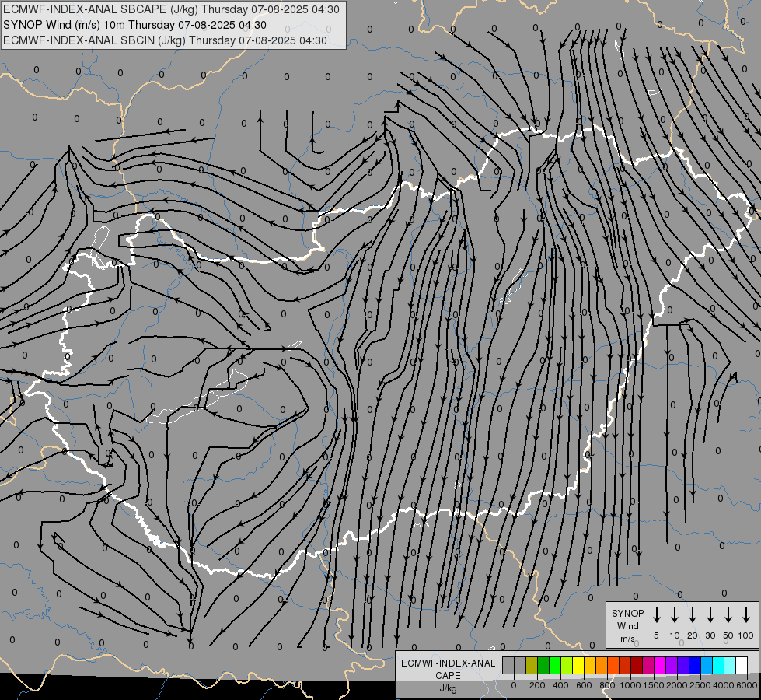761x700 pixels.
Task: Click the '2000' CAPE scale value
Action: point(677,685)
